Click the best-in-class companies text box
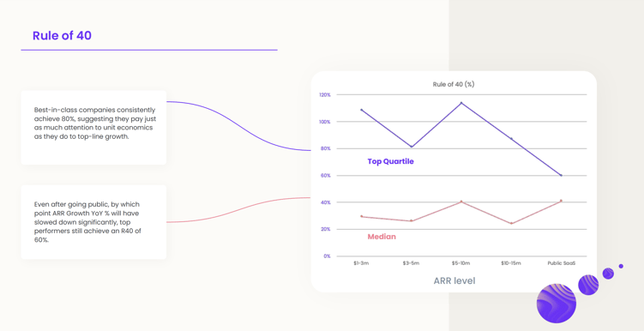 click(93, 128)
